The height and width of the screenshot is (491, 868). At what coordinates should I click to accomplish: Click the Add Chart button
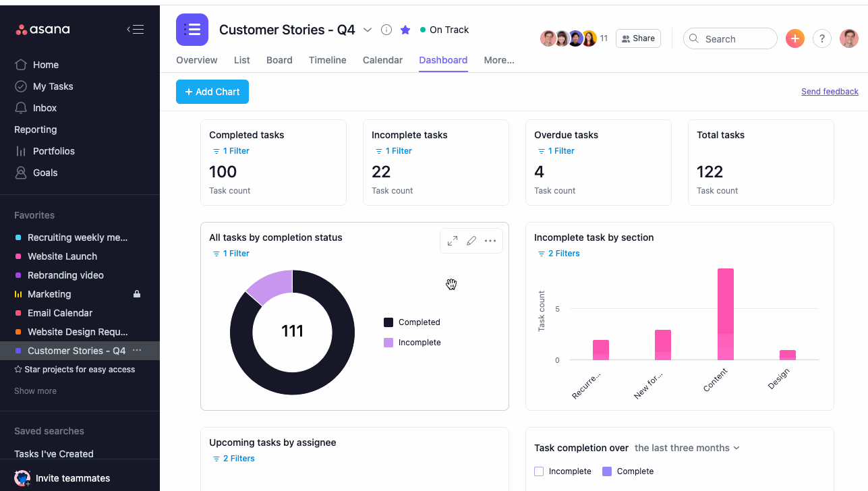point(212,92)
